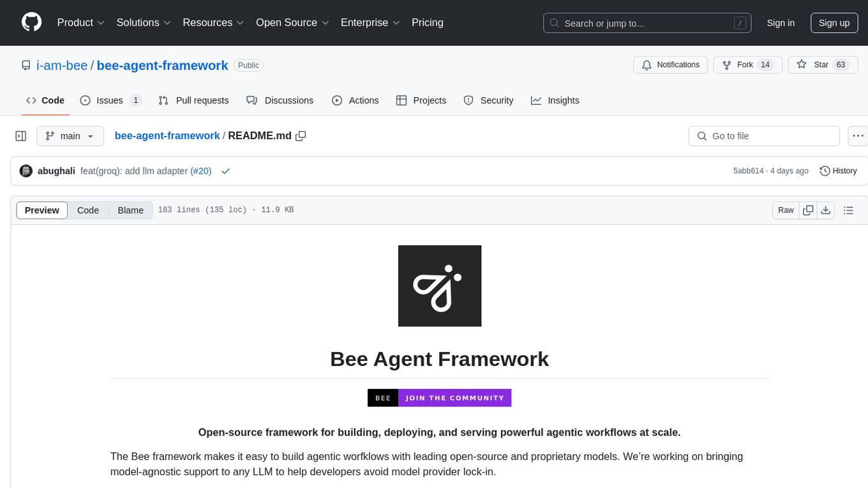Click the Notifications bell button
The height and width of the screenshot is (488, 868).
pos(671,65)
